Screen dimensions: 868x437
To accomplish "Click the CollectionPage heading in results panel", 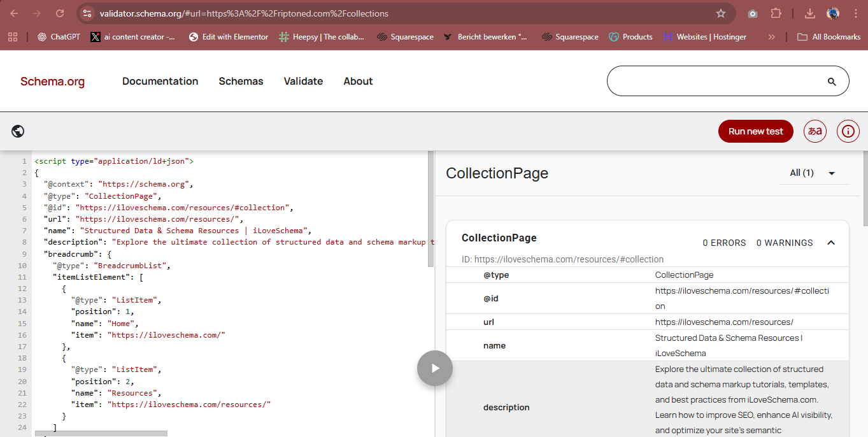I will [497, 173].
